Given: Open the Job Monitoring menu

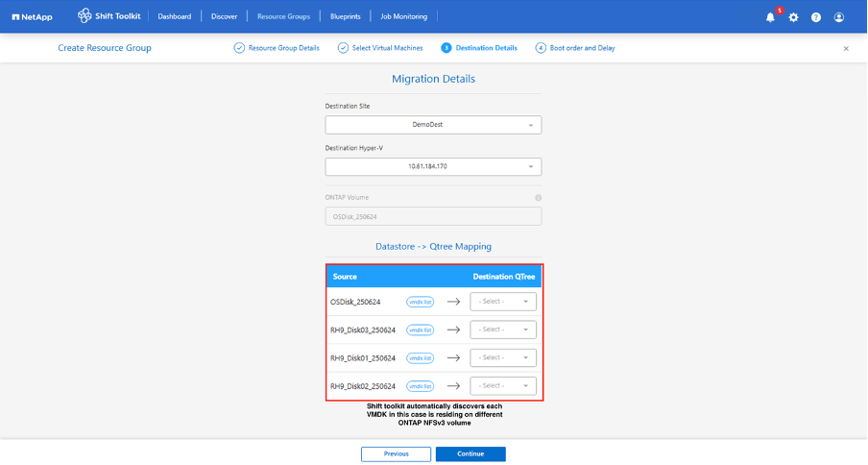Looking at the screenshot, I should 404,16.
